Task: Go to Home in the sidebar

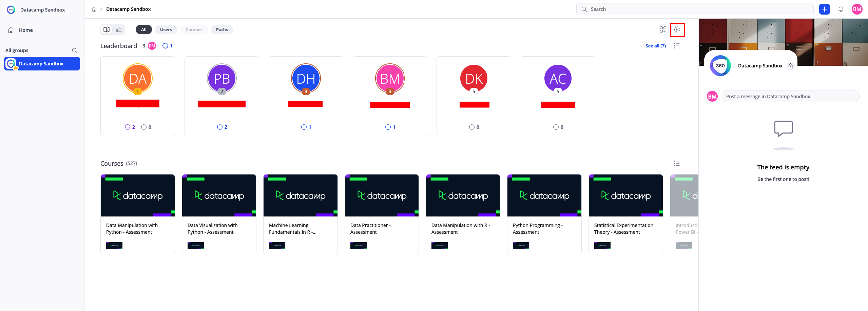Action: pyautogui.click(x=26, y=30)
